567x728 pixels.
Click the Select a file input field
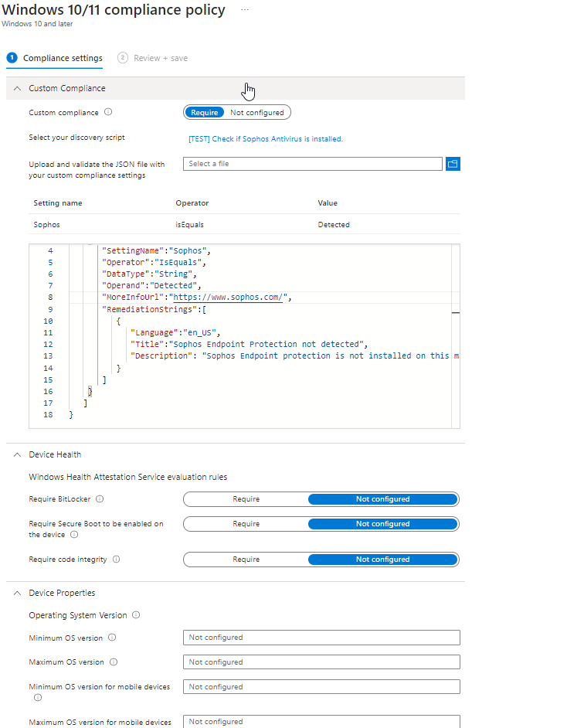(x=313, y=164)
